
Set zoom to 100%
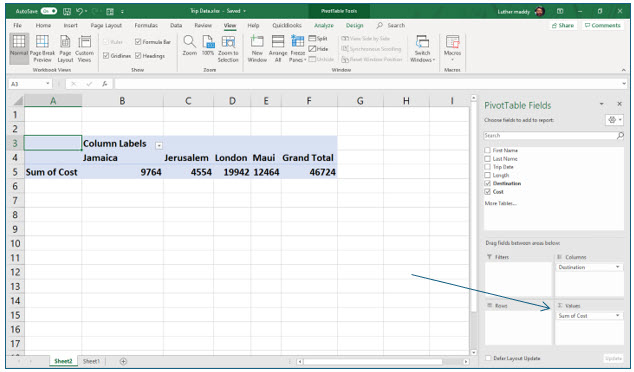pos(208,45)
